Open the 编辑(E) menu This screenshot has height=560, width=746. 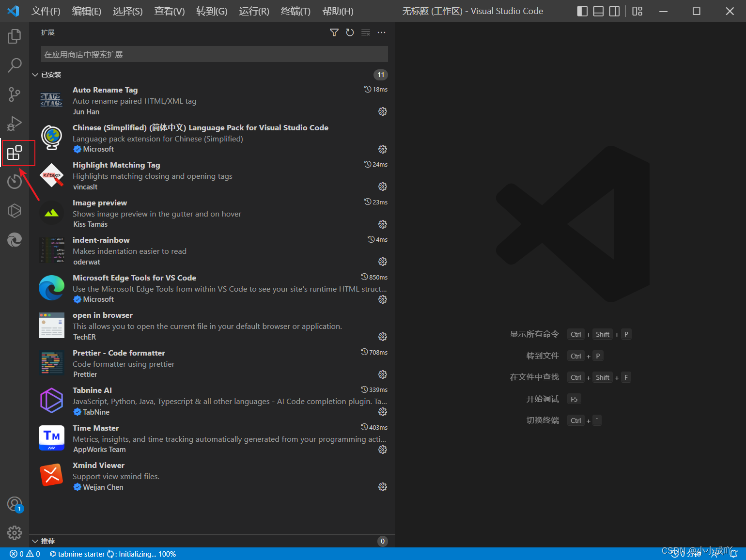87,11
